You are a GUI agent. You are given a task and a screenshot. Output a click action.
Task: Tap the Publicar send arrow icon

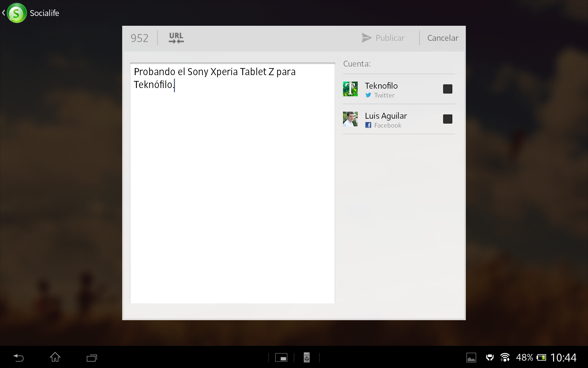pos(366,38)
